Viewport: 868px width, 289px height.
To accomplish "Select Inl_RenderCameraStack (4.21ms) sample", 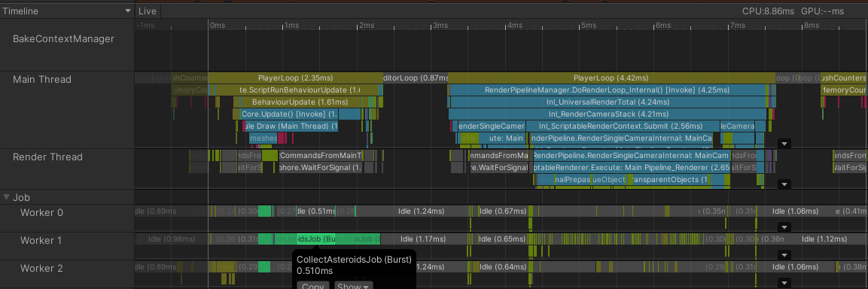I will click(608, 114).
